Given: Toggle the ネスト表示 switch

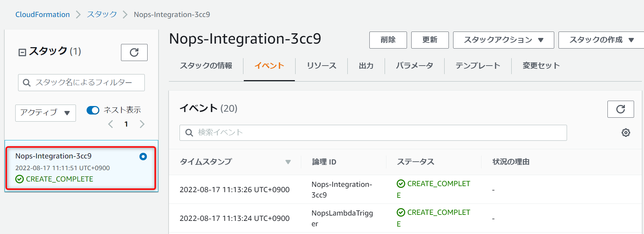Looking at the screenshot, I should pyautogui.click(x=93, y=110).
